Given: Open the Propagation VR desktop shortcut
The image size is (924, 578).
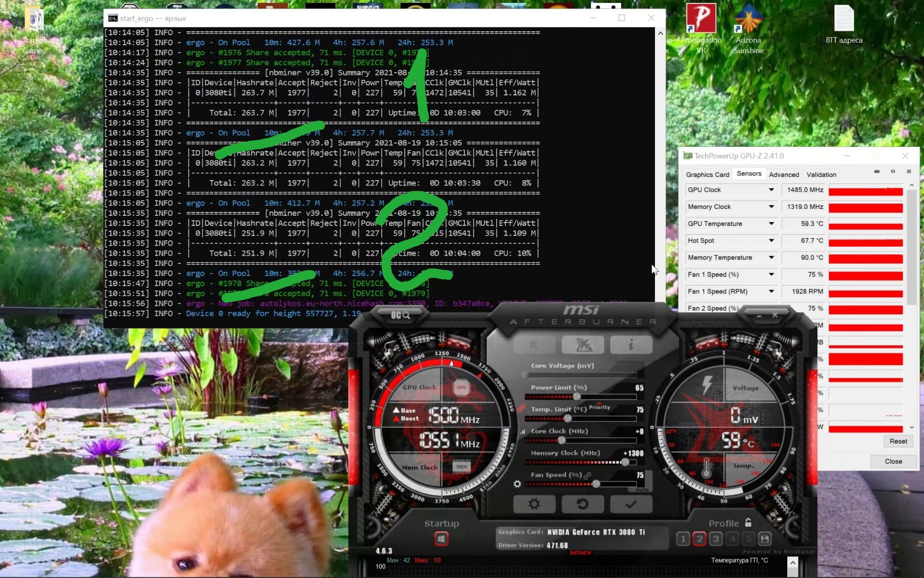Looking at the screenshot, I should (x=701, y=29).
